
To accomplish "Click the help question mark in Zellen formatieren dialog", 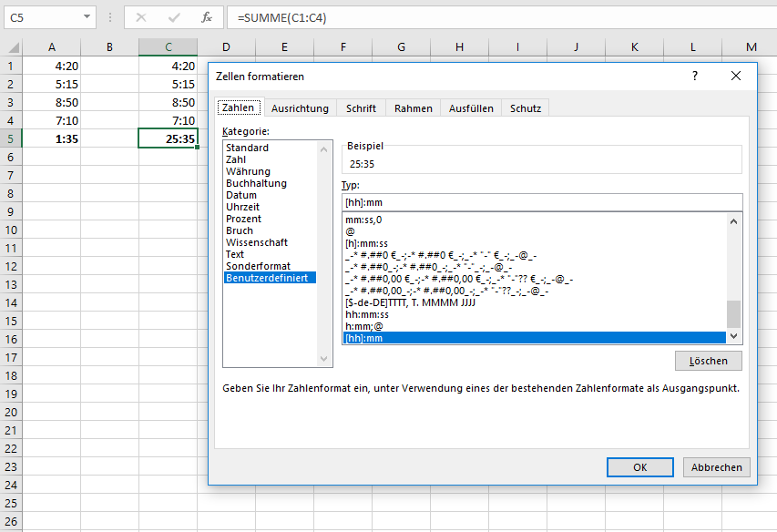I will coord(695,76).
